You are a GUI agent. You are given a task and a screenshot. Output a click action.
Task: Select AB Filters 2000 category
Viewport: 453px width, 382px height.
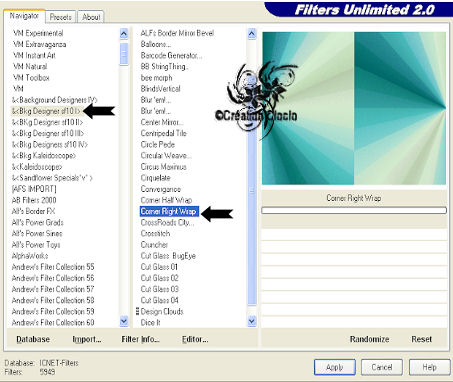(x=34, y=200)
